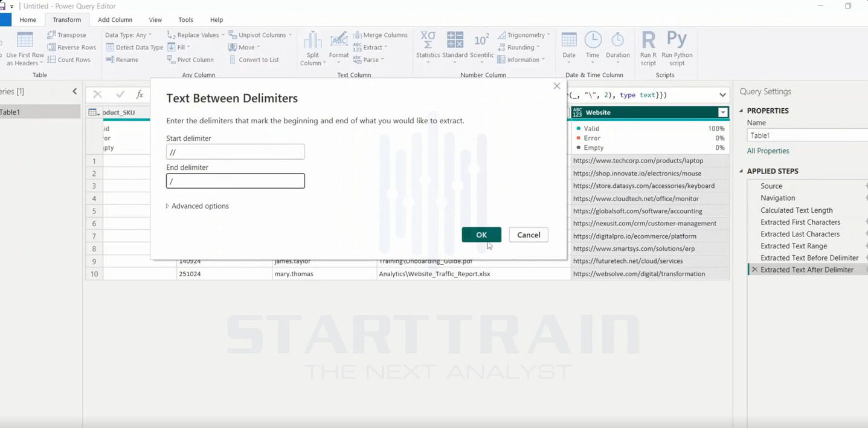Expand Advanced options in dialog
868x428 pixels.
coord(198,206)
